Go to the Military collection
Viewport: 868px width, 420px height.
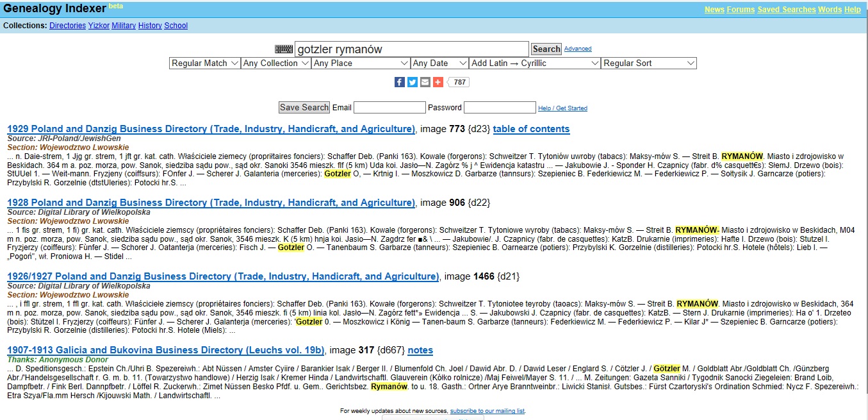click(x=124, y=26)
